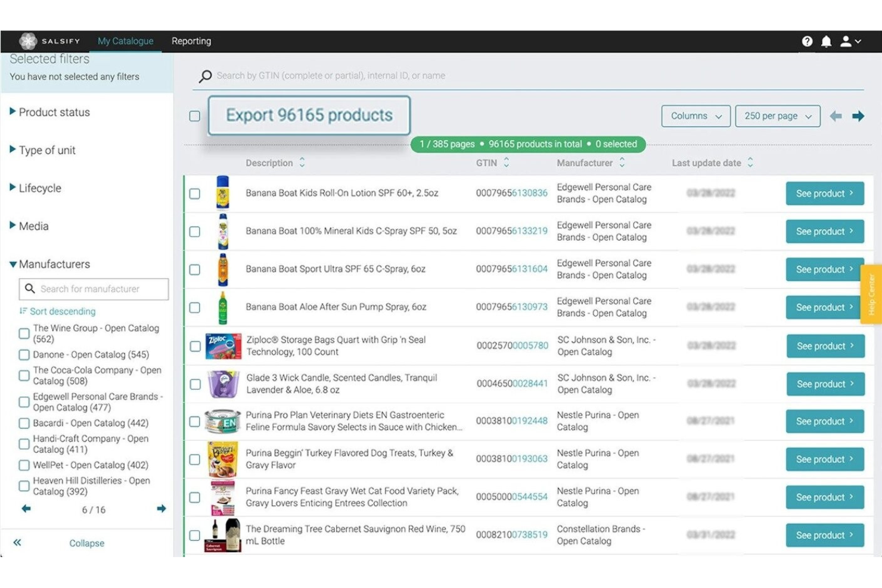Expand the Type of unit filter

point(43,150)
